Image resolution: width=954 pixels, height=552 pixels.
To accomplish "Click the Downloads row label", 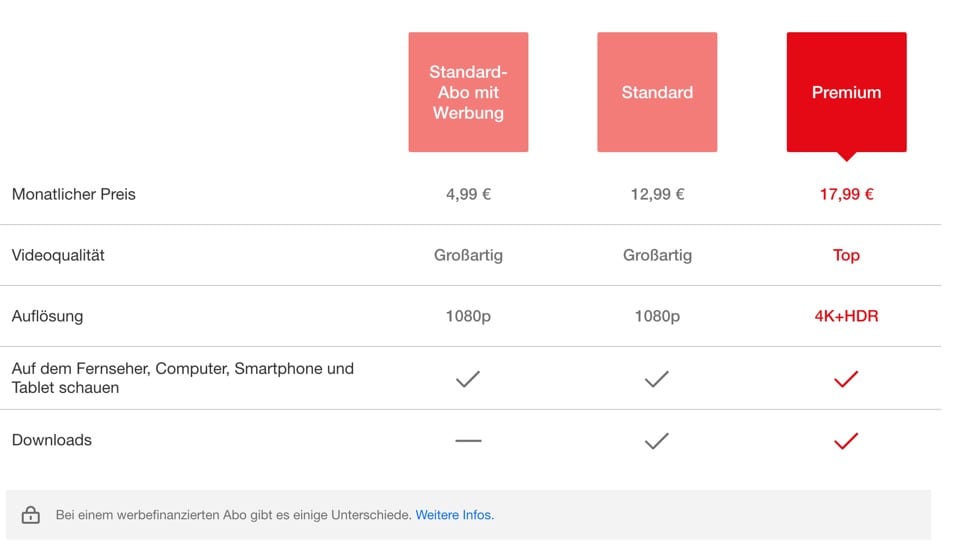I will coord(52,440).
